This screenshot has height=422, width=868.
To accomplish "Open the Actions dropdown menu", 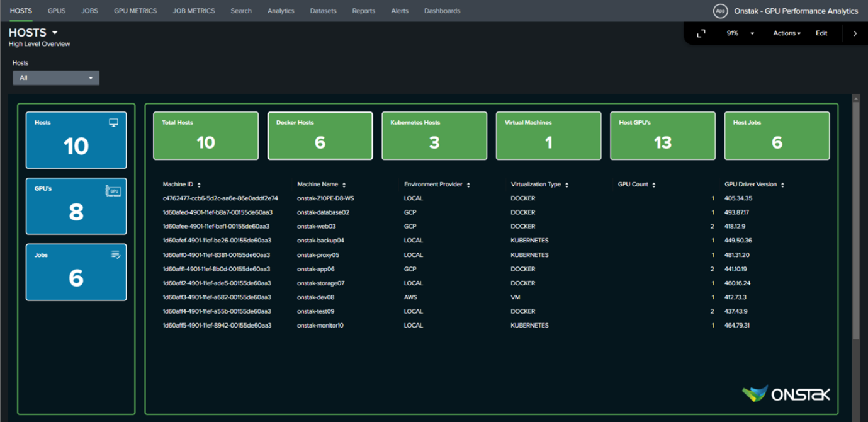I will point(786,33).
